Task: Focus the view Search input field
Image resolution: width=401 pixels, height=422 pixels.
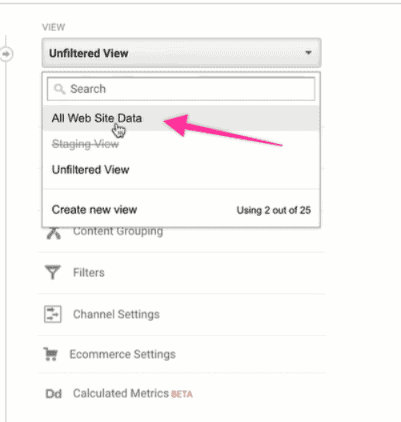Action: 181,89
